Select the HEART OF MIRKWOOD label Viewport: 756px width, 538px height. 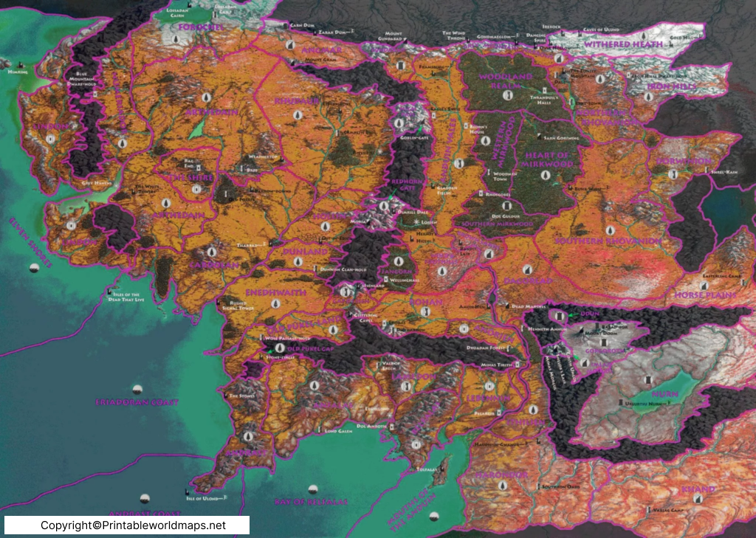547,159
